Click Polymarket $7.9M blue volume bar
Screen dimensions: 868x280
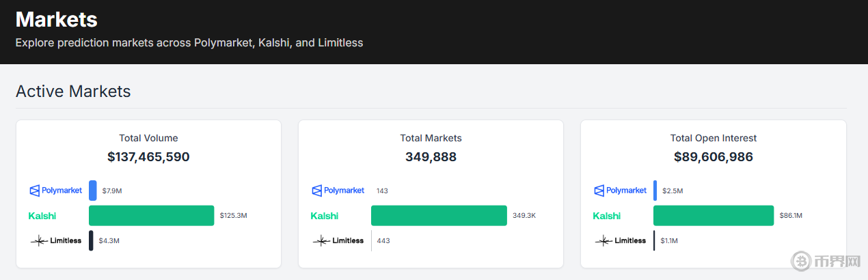tap(93, 191)
